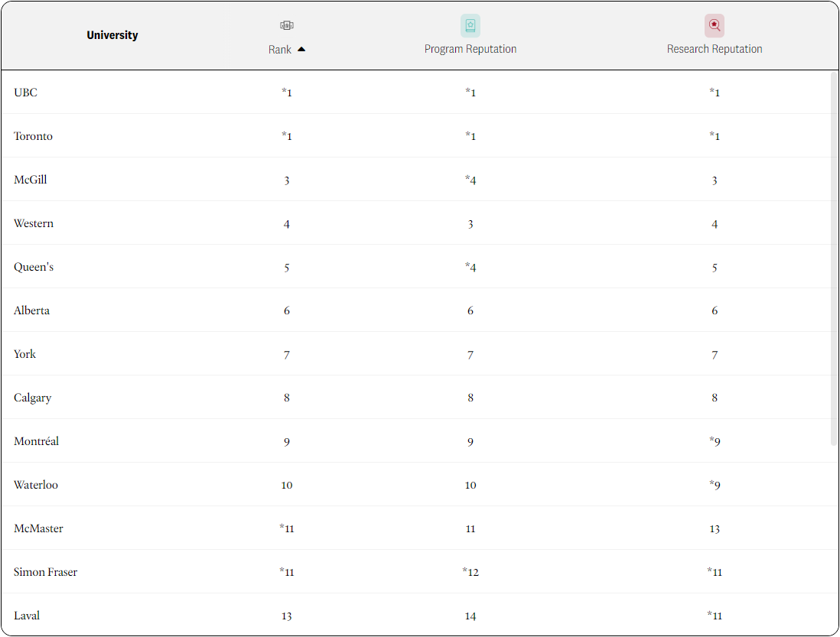Click the University column header
This screenshot has height=637, width=840.
click(112, 35)
